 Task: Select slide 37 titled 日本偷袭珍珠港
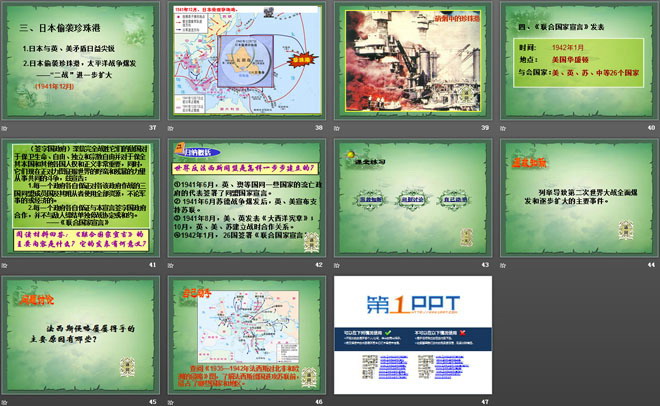click(80, 61)
